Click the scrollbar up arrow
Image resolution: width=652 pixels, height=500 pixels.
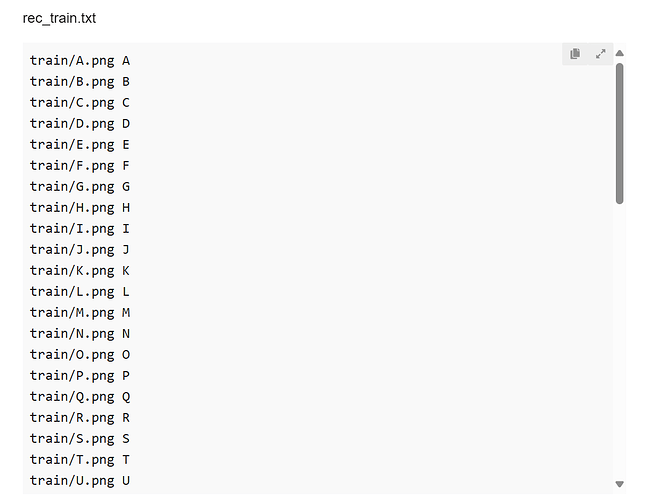coord(620,53)
